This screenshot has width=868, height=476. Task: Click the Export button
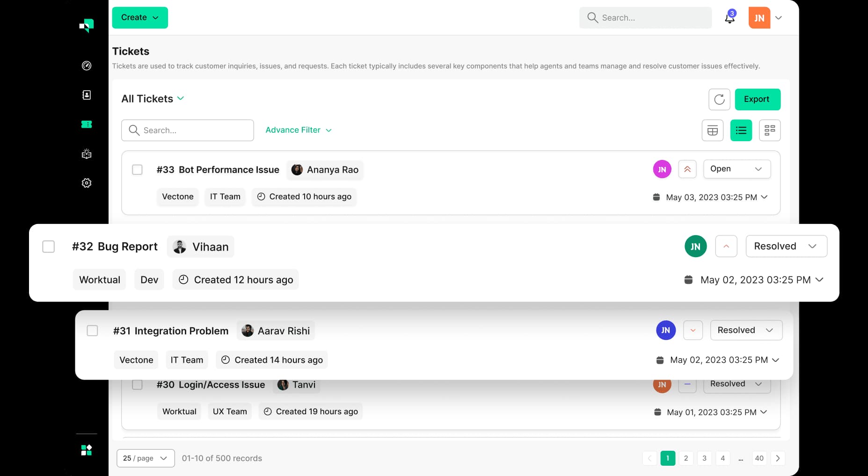[757, 99]
